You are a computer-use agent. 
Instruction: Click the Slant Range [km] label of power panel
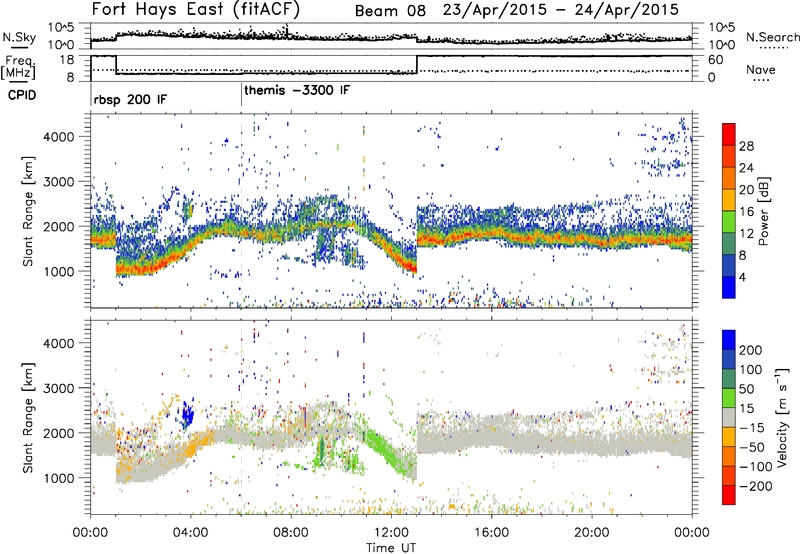pos(28,211)
